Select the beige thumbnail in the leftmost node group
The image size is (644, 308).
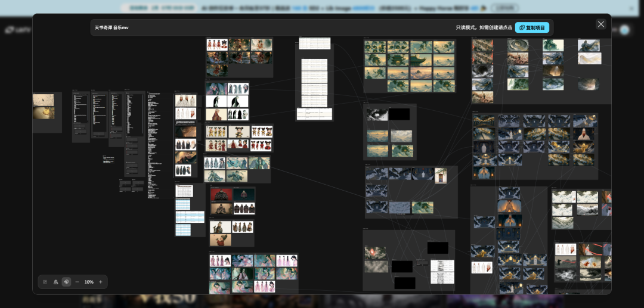click(x=43, y=100)
